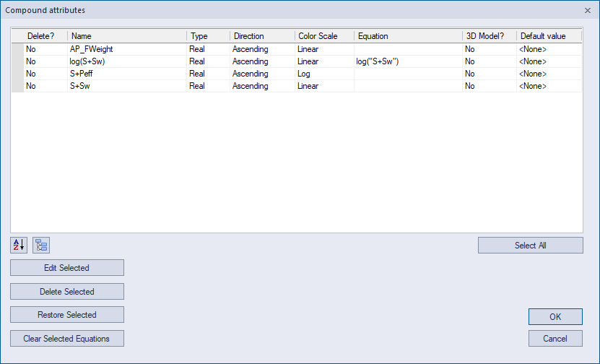
Task: Click 3D Model? No in S+Sw row
Action: (490, 86)
